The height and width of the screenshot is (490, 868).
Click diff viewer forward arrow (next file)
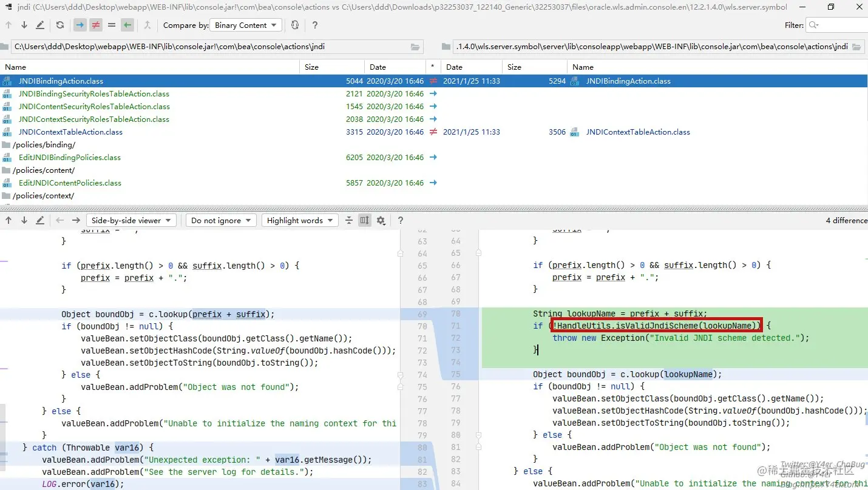pos(75,221)
